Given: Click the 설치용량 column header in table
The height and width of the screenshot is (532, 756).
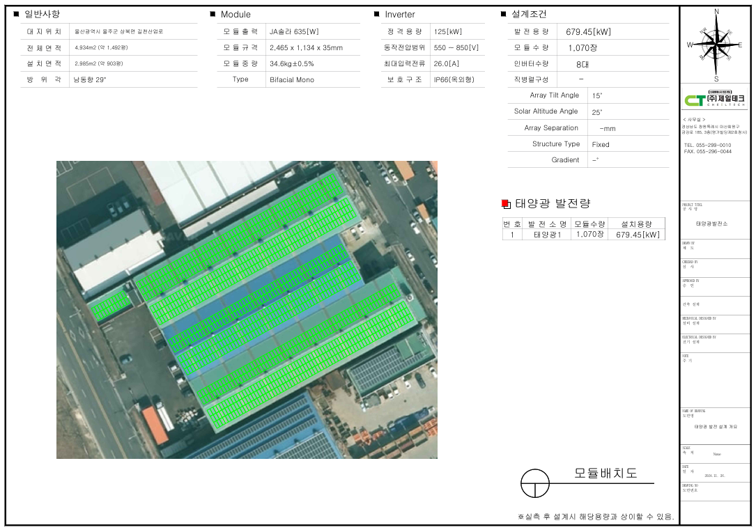Looking at the screenshot, I should point(637,224).
